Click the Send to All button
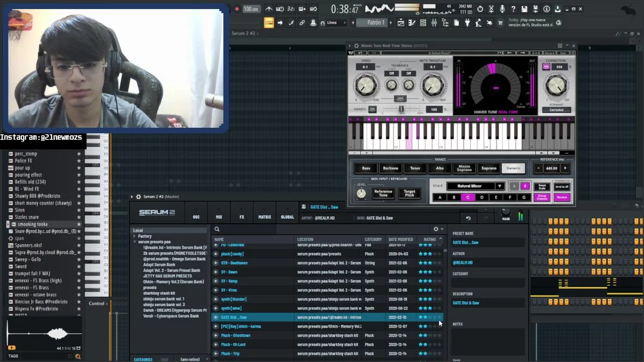Image resolution: width=644 pixels, height=362 pixels. coord(562,187)
